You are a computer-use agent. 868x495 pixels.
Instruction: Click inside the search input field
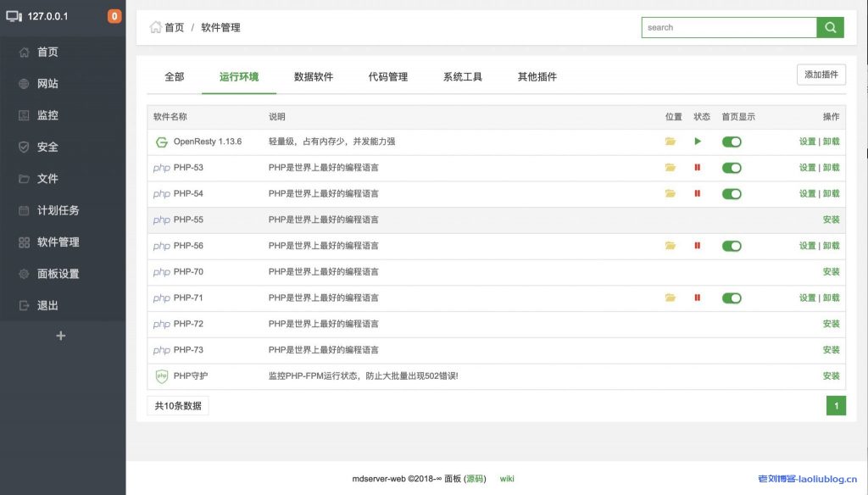(729, 27)
